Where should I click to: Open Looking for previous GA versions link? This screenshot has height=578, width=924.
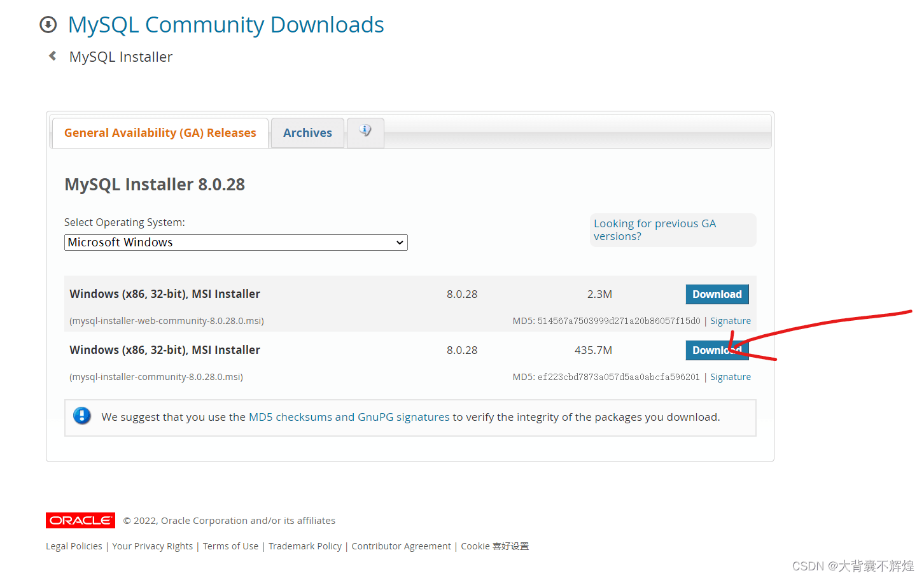[x=654, y=230]
